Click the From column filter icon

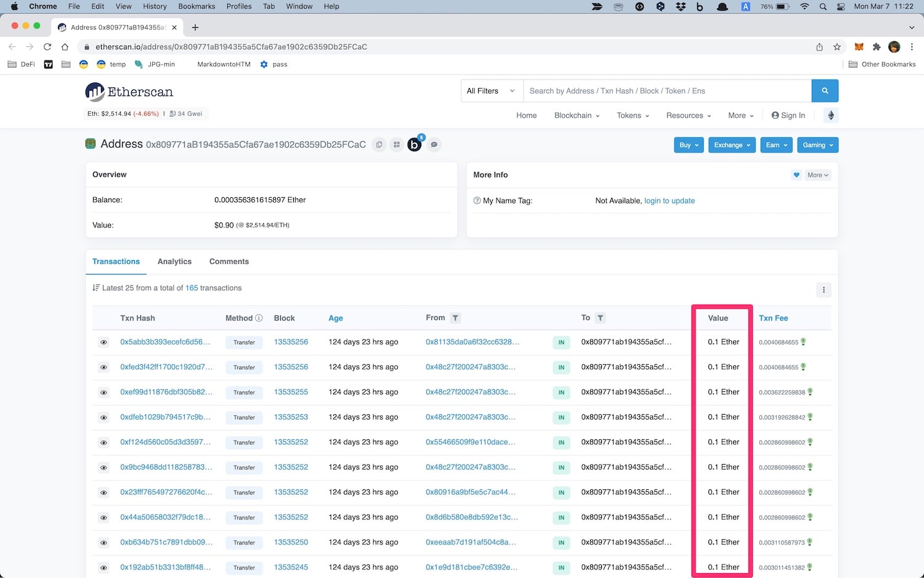[x=455, y=318]
